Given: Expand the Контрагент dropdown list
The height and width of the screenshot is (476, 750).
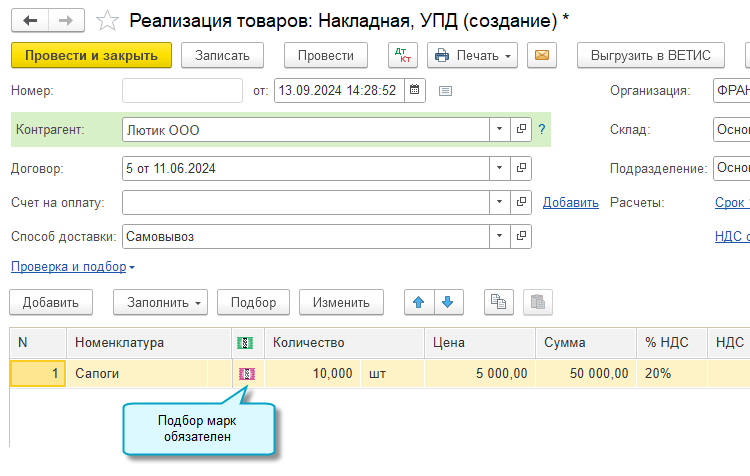Looking at the screenshot, I should pyautogui.click(x=500, y=129).
